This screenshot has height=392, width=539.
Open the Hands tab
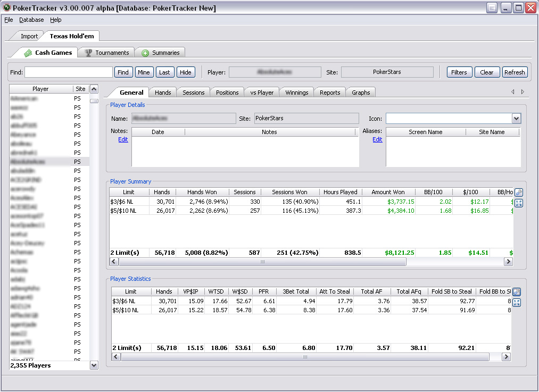(x=163, y=93)
